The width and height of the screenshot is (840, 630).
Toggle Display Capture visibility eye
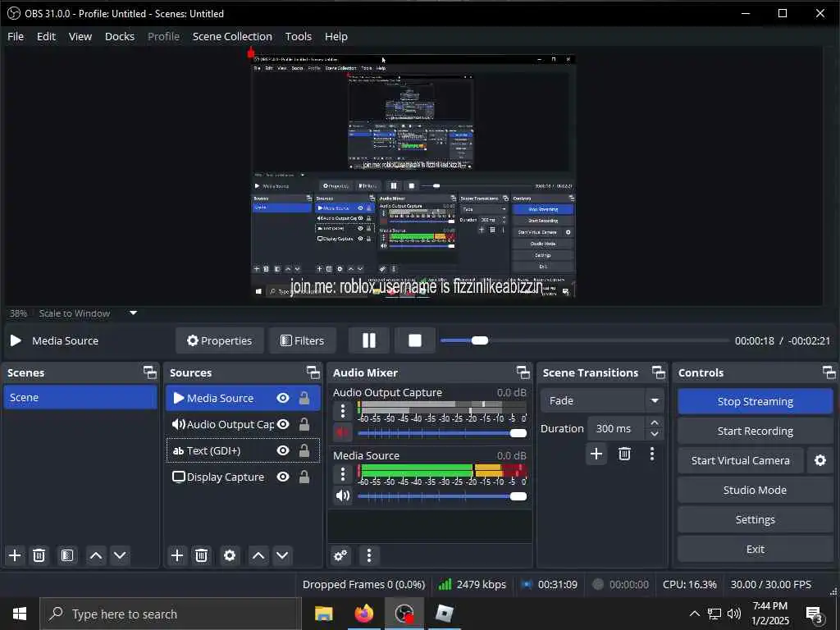click(283, 477)
